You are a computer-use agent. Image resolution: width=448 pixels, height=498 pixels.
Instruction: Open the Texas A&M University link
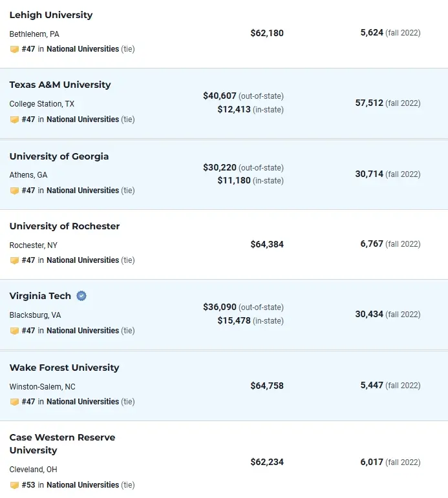(x=60, y=85)
